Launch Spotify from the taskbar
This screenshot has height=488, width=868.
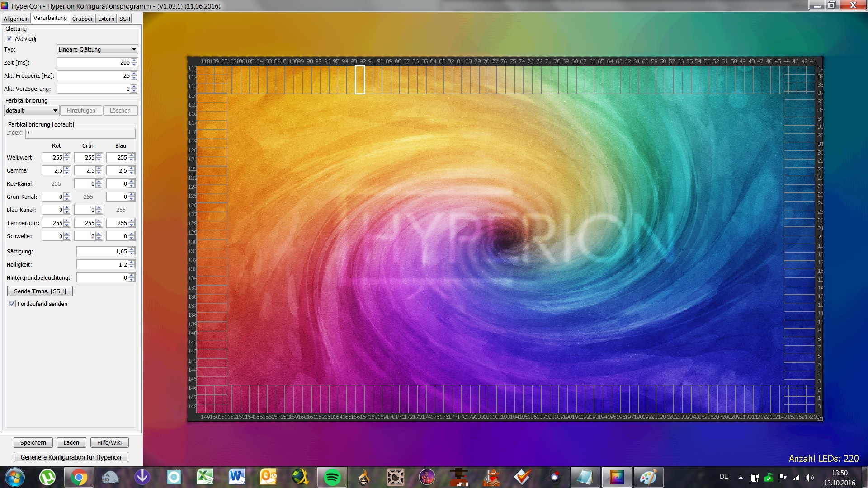[332, 477]
